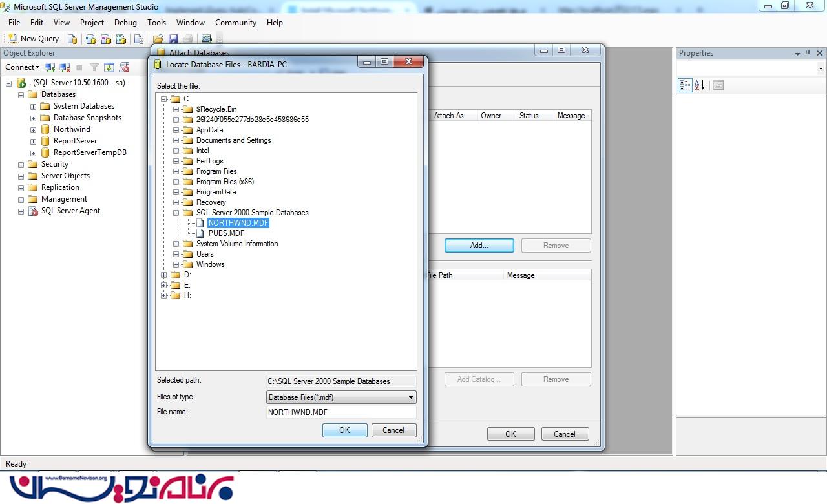Collapse the C: drive node
The image size is (827, 504).
pos(164,99)
